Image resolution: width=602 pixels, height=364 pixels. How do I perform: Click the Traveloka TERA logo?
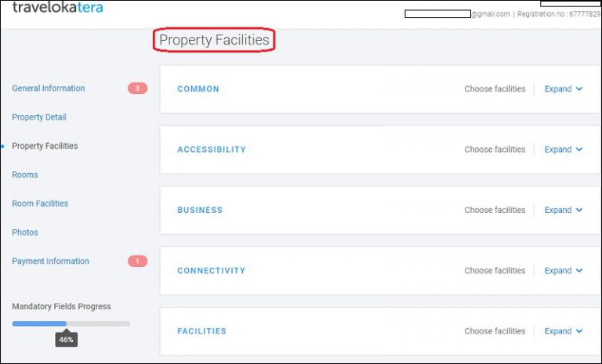pos(57,8)
